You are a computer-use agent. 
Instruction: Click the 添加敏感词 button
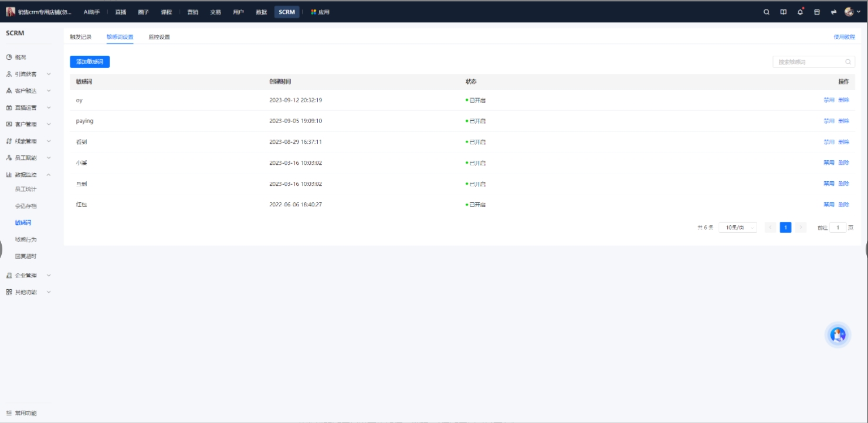[x=89, y=62]
